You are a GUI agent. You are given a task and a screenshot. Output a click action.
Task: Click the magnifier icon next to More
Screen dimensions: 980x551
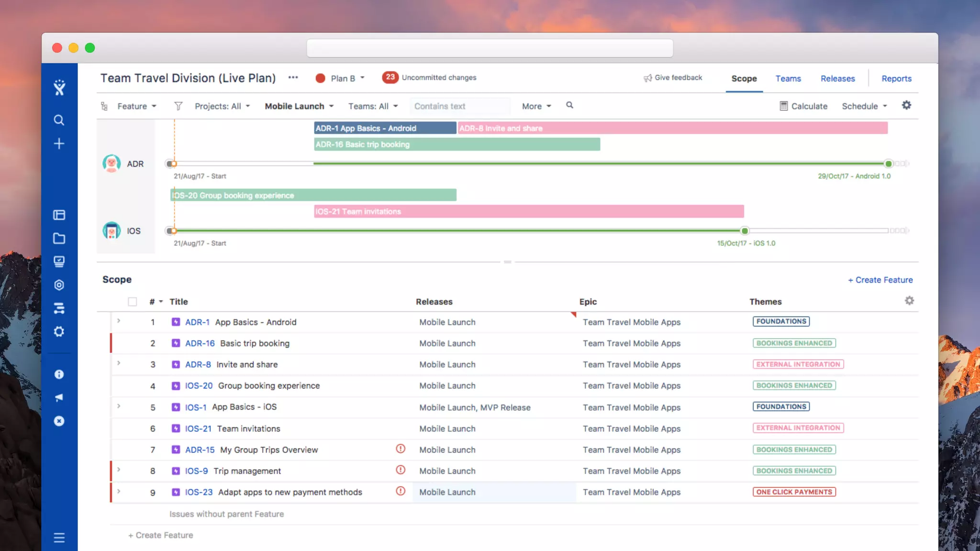click(x=569, y=105)
